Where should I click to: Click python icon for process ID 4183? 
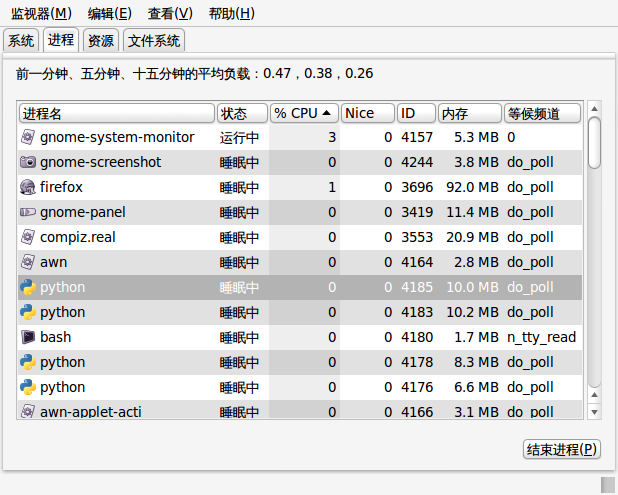(28, 312)
